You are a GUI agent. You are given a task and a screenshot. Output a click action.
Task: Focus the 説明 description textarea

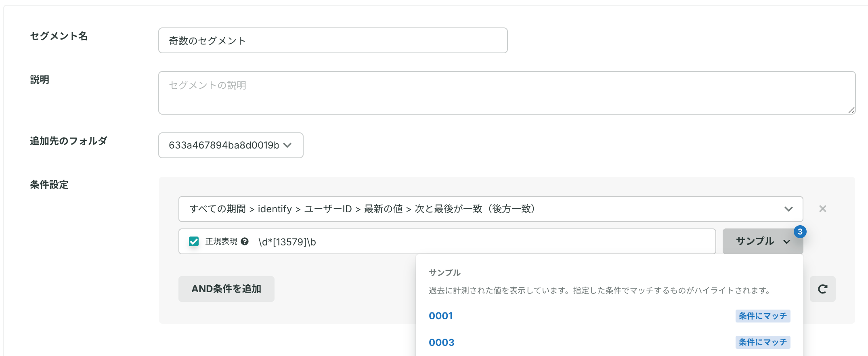coord(507,93)
